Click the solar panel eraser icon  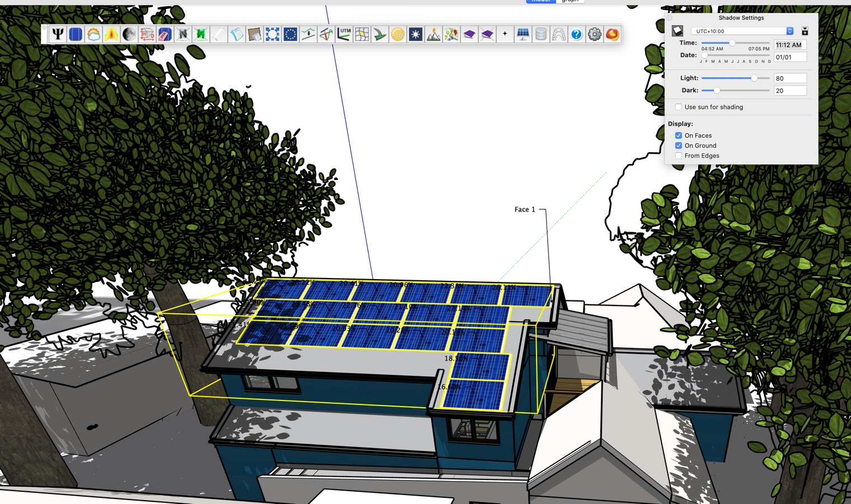click(x=165, y=35)
